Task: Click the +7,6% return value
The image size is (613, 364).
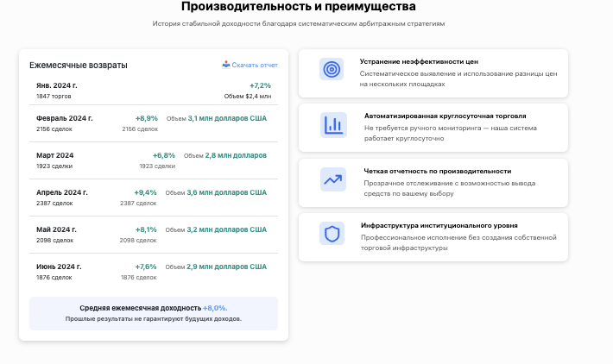Action: [146, 267]
